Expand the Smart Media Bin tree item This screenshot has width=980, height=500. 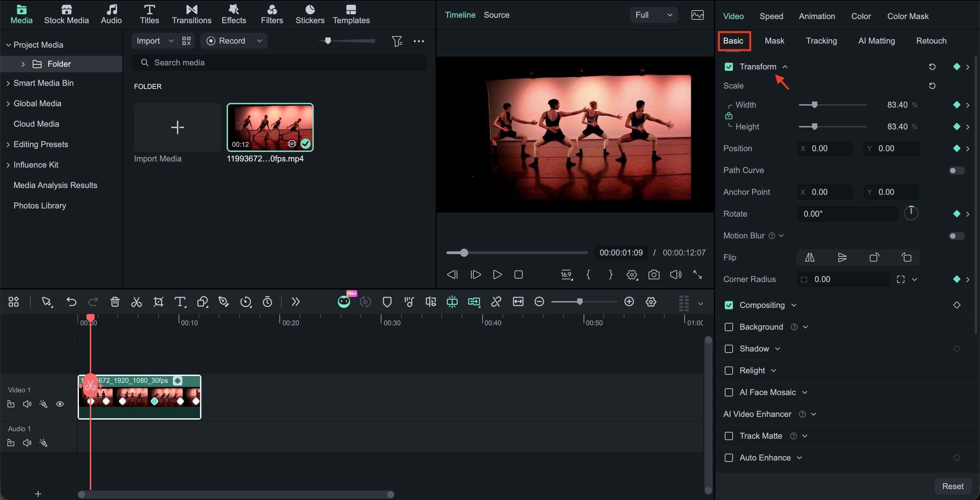(8, 83)
